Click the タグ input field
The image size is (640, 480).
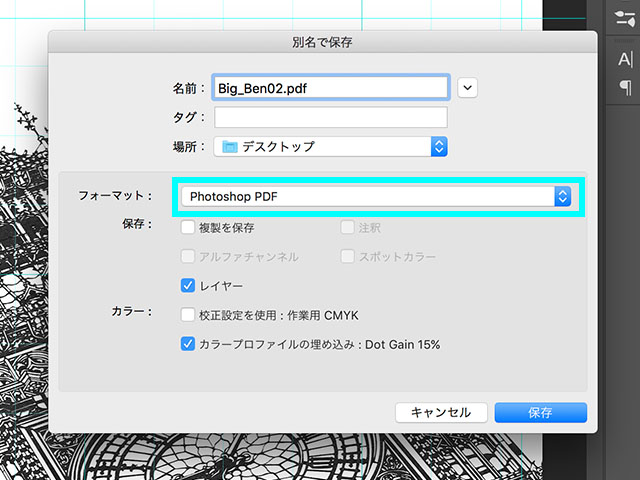point(331,117)
